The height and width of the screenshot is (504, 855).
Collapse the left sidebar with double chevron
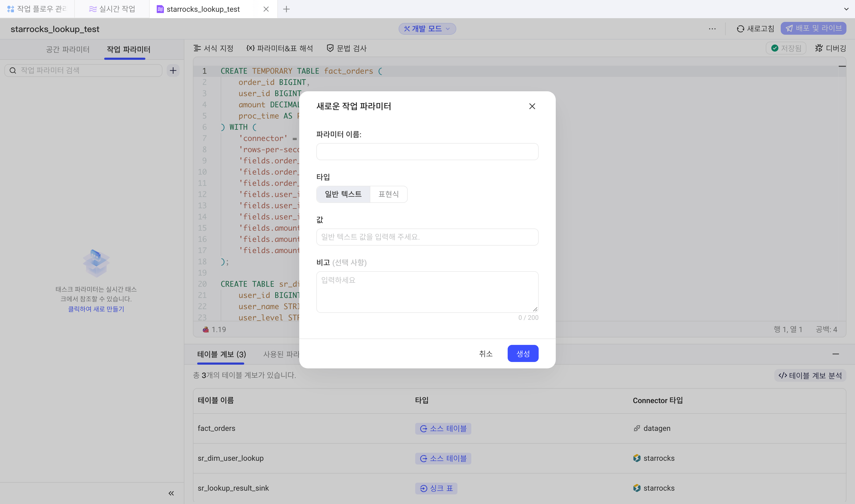171,493
